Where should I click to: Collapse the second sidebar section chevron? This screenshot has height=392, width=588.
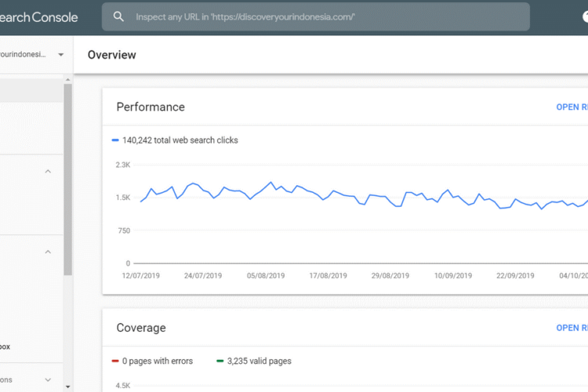click(48, 252)
